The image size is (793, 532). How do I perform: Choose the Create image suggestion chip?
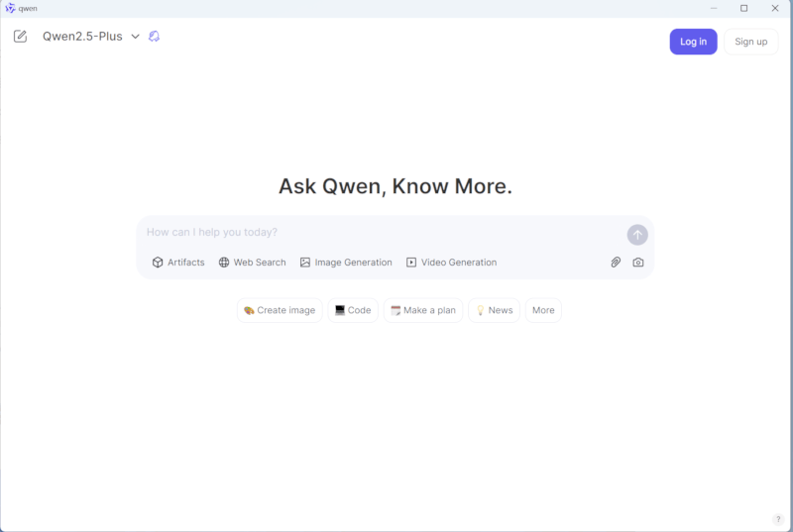click(280, 310)
